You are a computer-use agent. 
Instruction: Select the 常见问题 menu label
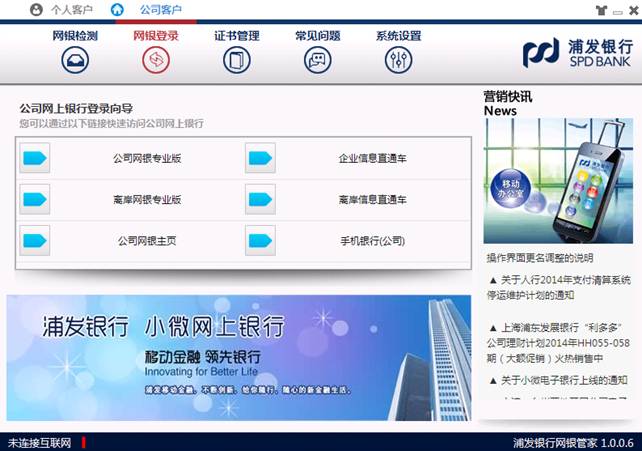coord(317,36)
